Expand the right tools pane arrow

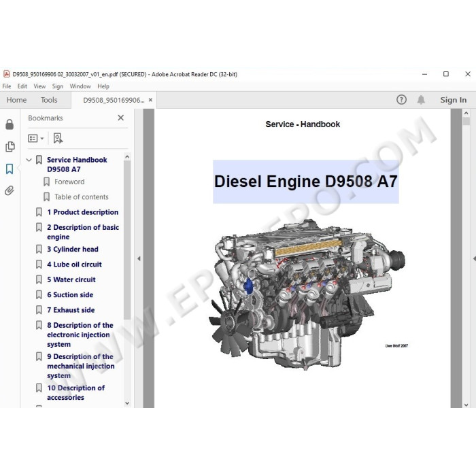coord(474,258)
